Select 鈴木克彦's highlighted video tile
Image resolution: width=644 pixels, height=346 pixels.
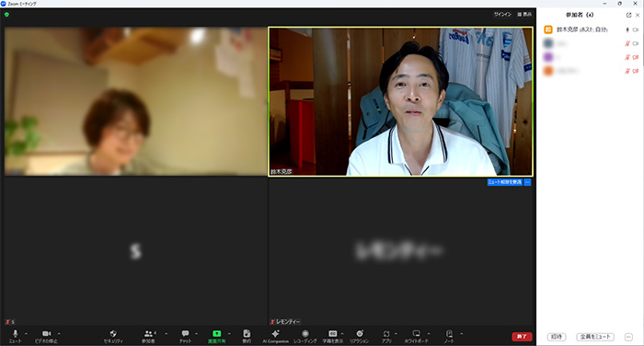400,101
